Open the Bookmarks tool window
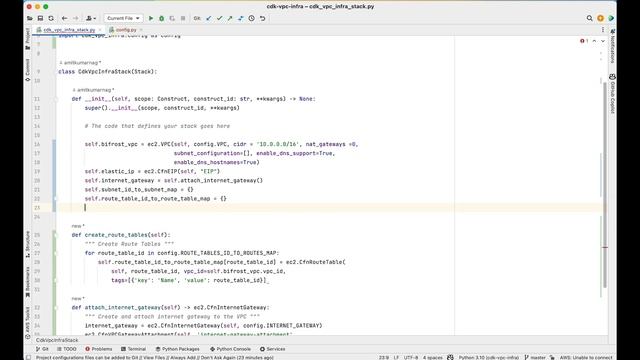This screenshot has width=640, height=360. click(x=28, y=282)
